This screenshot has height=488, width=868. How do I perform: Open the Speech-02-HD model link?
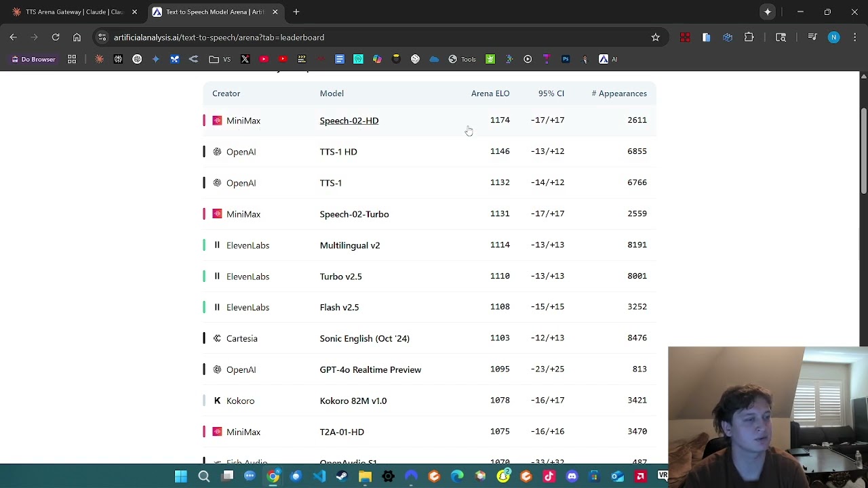349,121
